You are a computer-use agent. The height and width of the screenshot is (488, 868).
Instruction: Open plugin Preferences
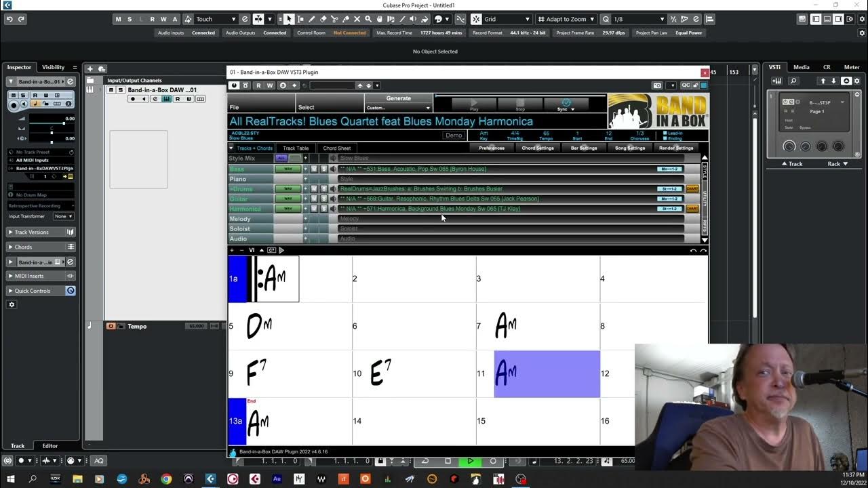(492, 148)
